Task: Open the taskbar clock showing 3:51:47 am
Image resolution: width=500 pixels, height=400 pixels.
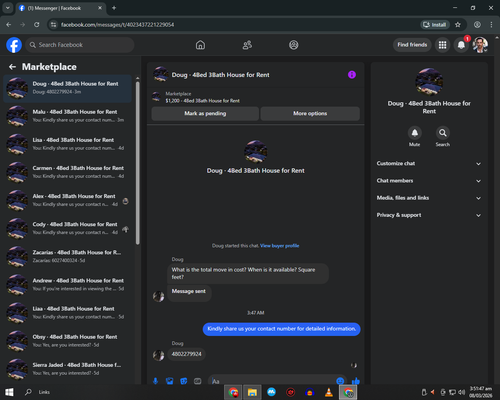Action: 481,392
